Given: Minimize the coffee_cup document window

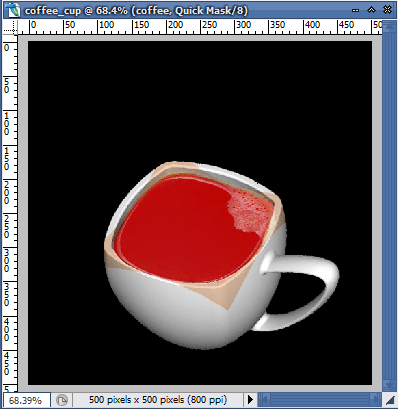Looking at the screenshot, I should click(356, 10).
